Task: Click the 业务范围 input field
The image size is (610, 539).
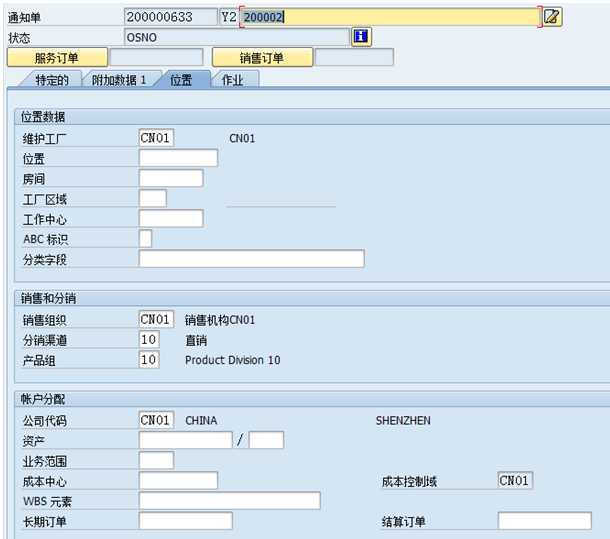Action: (156, 461)
